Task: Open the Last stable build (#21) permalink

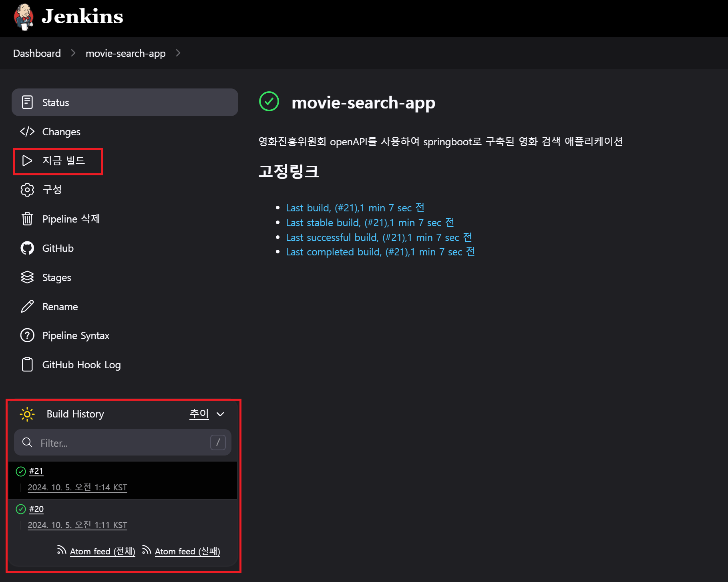Action: [370, 223]
